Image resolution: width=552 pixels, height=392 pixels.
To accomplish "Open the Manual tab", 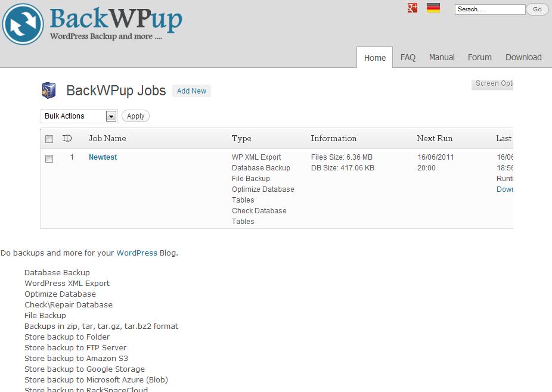I will coord(442,57).
